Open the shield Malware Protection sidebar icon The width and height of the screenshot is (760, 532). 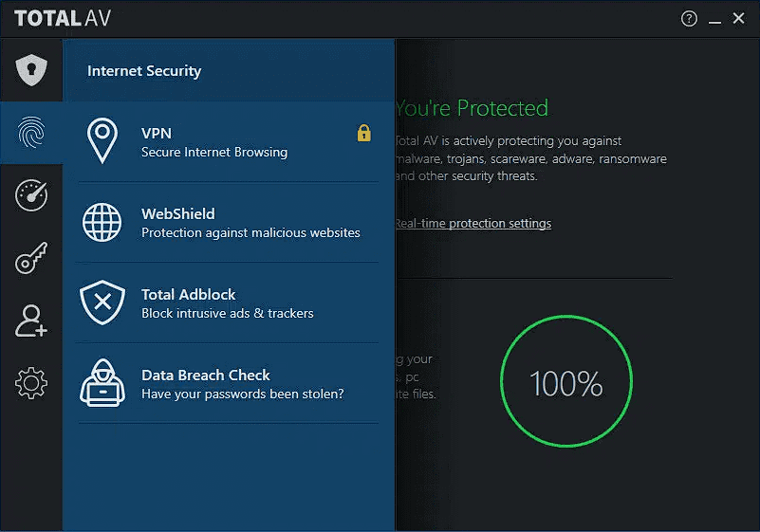point(31,70)
